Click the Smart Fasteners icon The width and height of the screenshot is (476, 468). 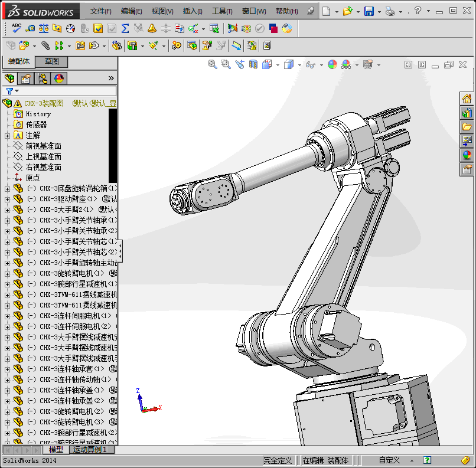(x=80, y=46)
